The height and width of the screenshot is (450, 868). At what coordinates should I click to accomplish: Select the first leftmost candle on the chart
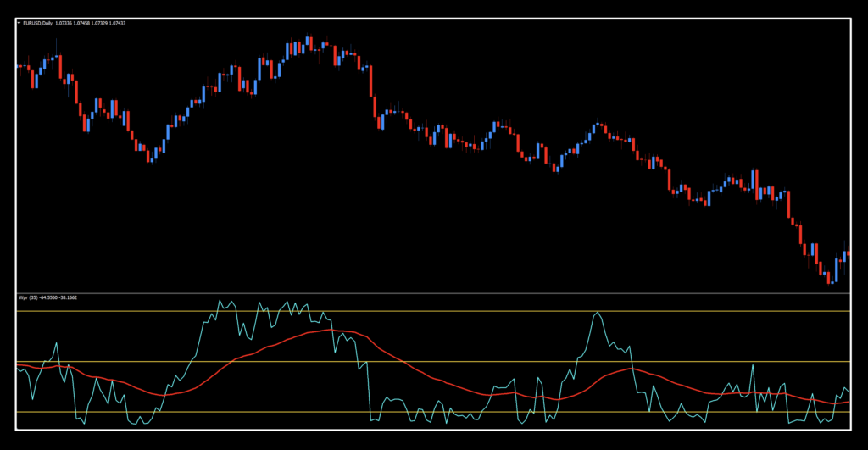[x=19, y=66]
